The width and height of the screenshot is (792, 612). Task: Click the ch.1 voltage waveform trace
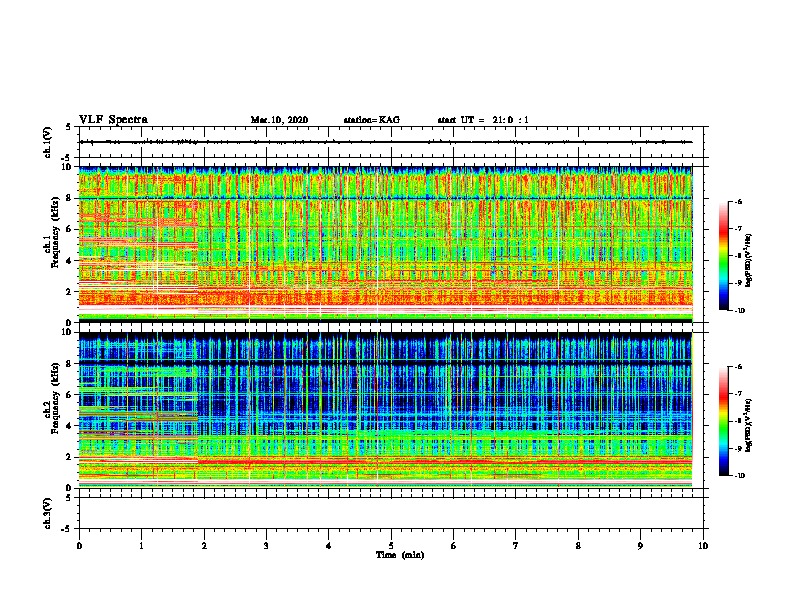tap(386, 142)
